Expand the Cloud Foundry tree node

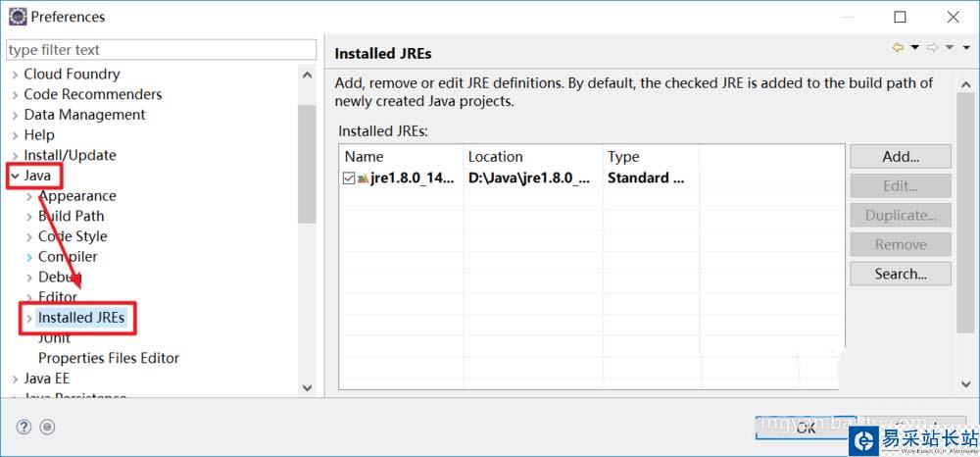[15, 75]
